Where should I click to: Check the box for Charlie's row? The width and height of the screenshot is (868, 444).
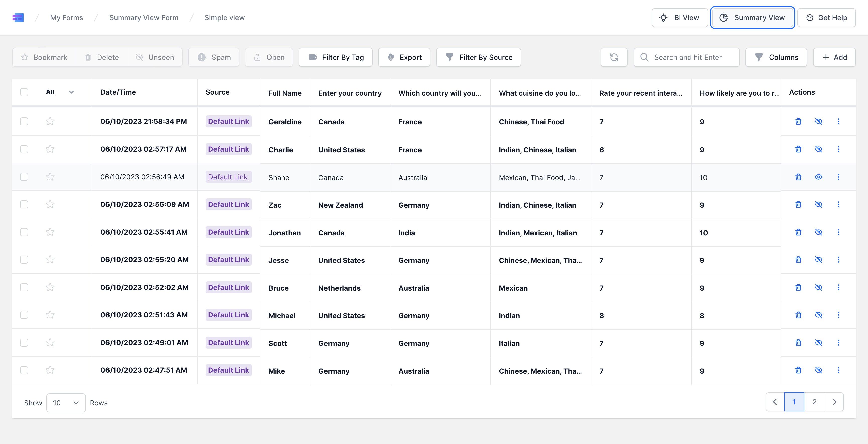[x=24, y=149]
